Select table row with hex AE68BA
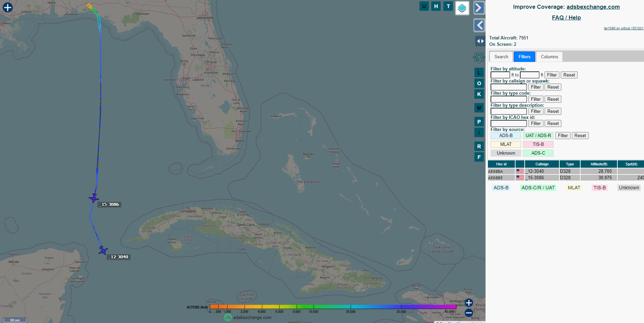The width and height of the screenshot is (644, 323). pyautogui.click(x=566, y=171)
